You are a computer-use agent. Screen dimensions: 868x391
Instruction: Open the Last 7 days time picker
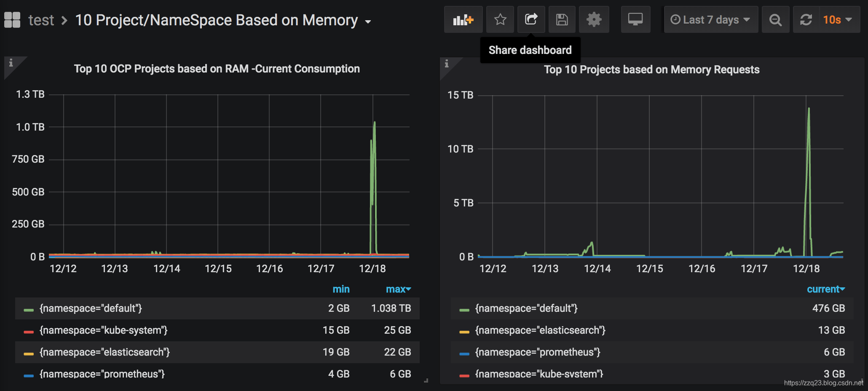pos(711,19)
